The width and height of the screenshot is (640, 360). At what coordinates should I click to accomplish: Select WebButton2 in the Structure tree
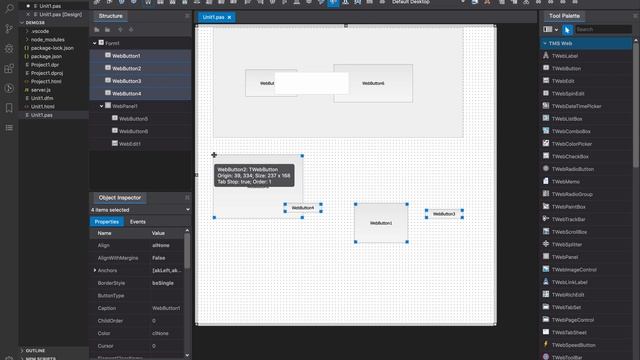point(127,69)
